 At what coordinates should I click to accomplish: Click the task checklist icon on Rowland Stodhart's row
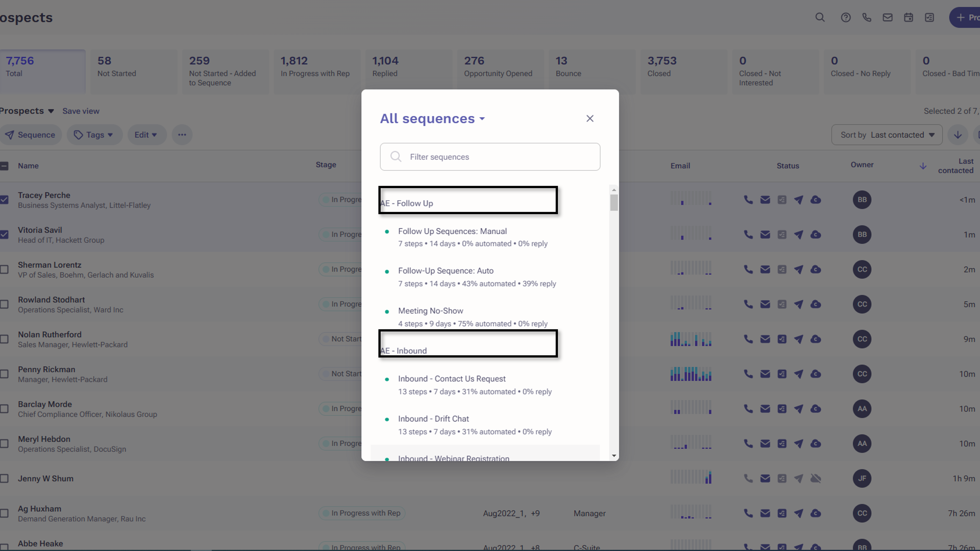[782, 304]
